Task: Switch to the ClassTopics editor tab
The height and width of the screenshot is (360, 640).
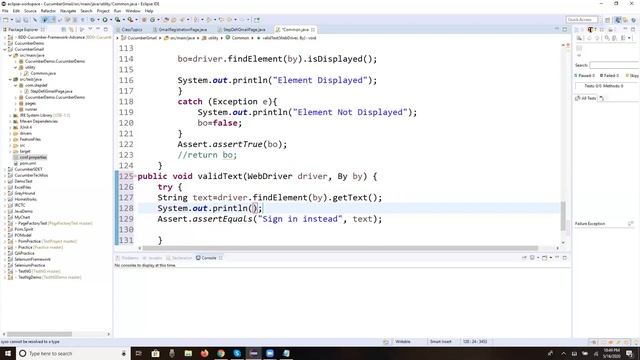Action: [131, 30]
